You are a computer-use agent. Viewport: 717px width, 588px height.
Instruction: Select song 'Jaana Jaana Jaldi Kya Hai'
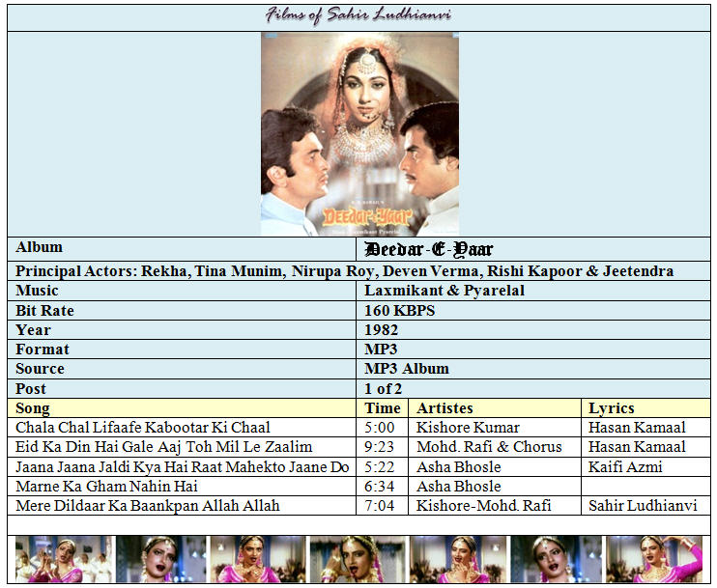pos(182,467)
